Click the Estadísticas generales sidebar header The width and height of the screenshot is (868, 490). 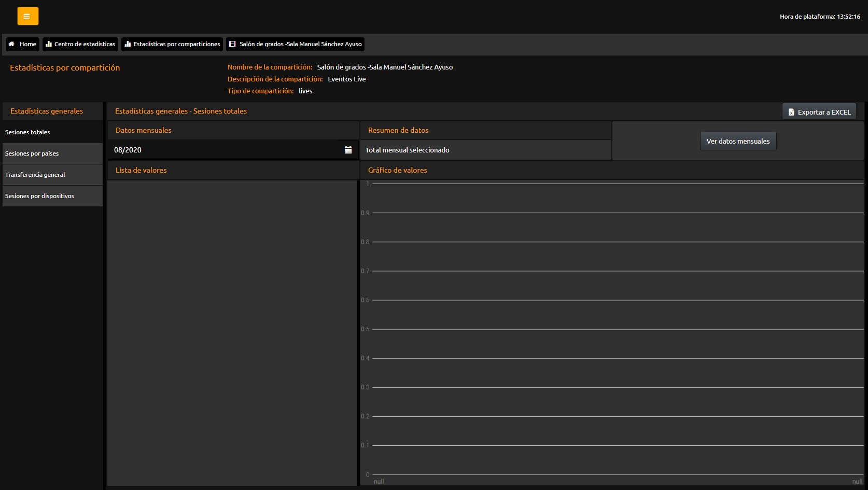(x=52, y=111)
